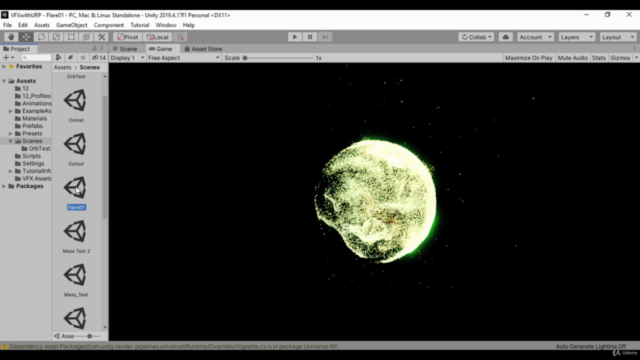640x360 pixels.
Task: Expand the TutorialInfo folder
Action: coord(11,171)
